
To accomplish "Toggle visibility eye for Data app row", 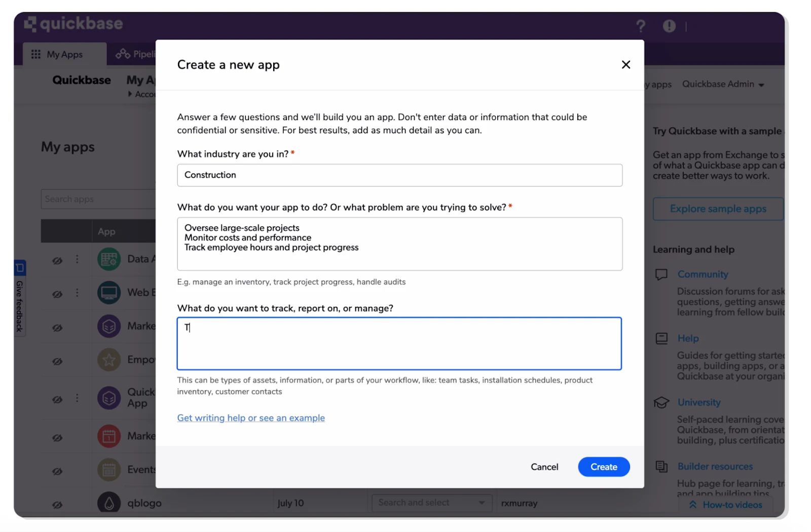I will click(x=57, y=260).
